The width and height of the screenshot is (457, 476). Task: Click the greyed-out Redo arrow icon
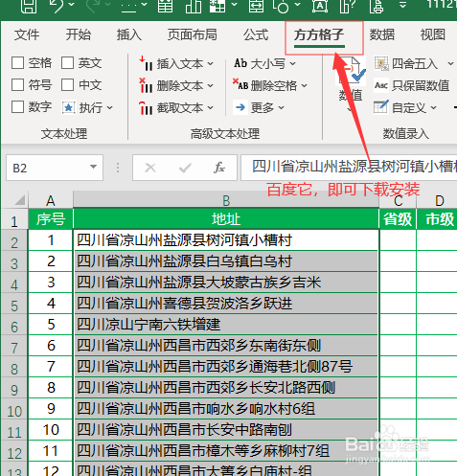[93, 6]
